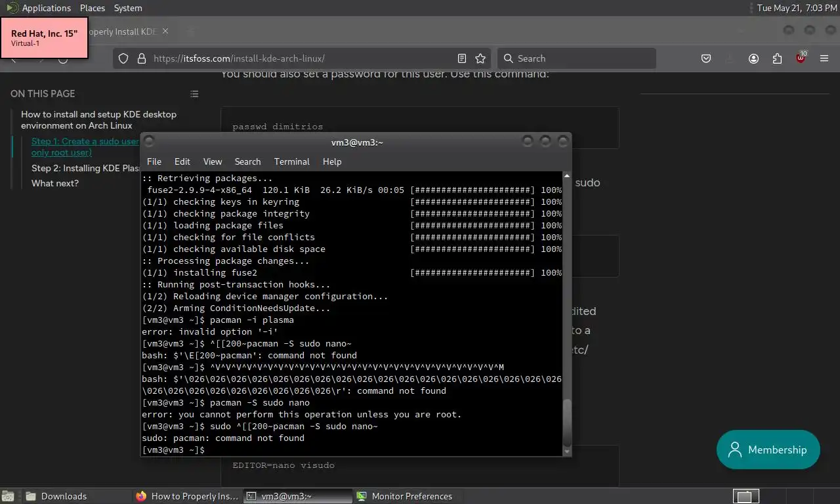This screenshot has height=504, width=840.
Task: Open the Firefox hamburger menu
Action: (x=824, y=58)
